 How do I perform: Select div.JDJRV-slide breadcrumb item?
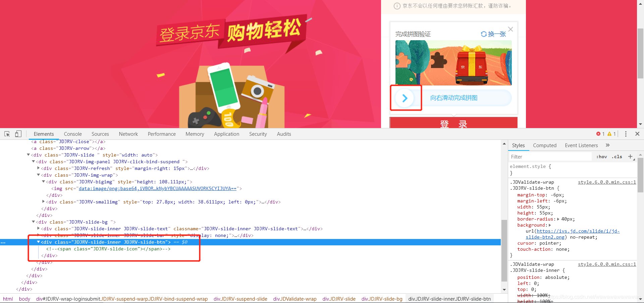pos(339,299)
